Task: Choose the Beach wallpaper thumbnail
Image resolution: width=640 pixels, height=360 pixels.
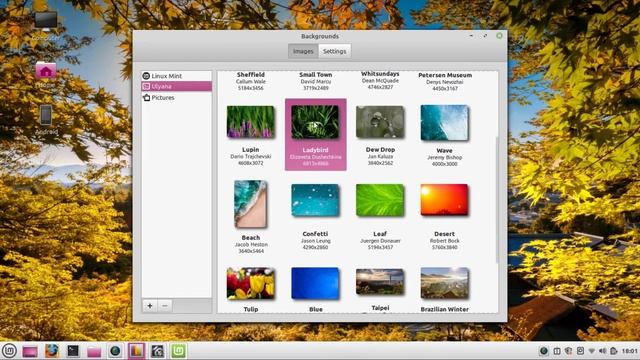Action: coord(251,204)
